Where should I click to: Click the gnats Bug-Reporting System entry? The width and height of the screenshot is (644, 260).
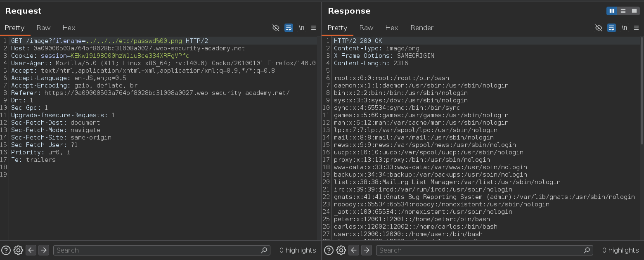click(484, 197)
